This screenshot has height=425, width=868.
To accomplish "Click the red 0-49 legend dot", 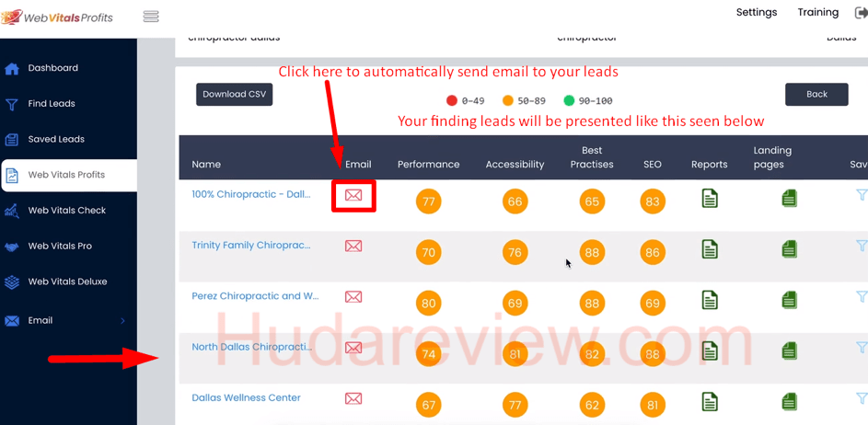I will 452,100.
